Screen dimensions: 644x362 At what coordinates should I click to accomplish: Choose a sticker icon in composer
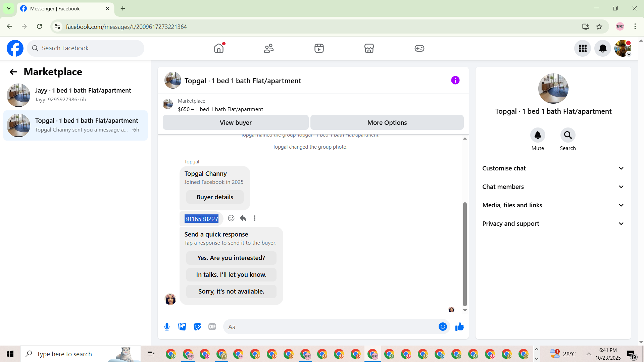(x=197, y=327)
